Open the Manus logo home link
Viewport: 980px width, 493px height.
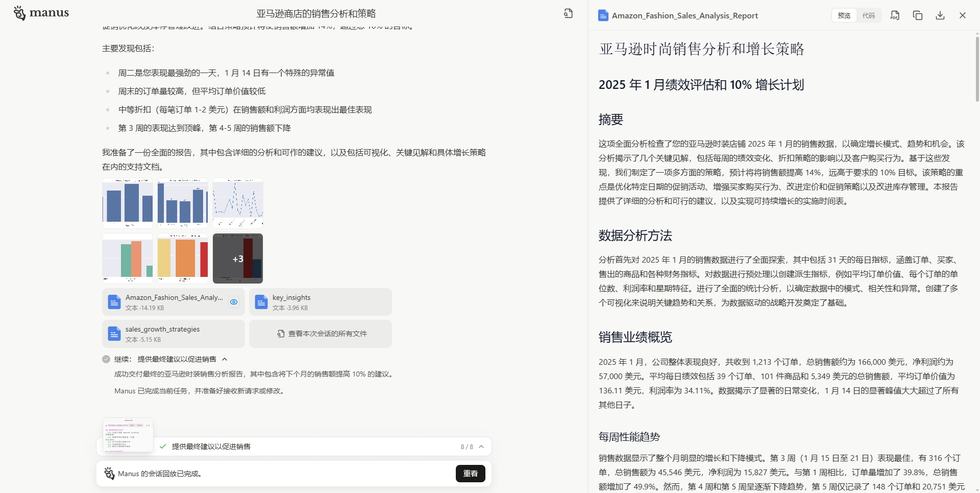41,13
